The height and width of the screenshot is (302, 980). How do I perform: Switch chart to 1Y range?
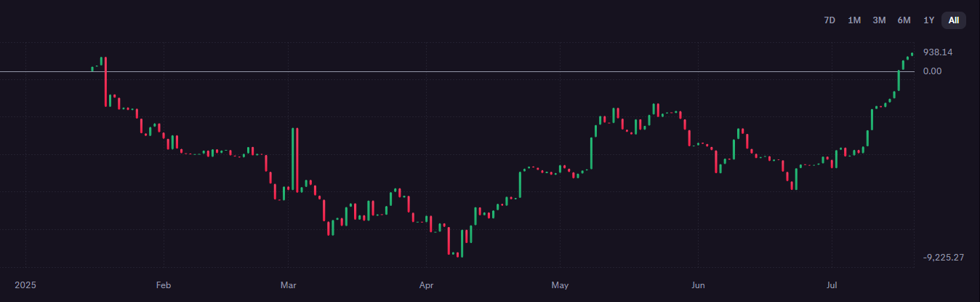tap(928, 20)
